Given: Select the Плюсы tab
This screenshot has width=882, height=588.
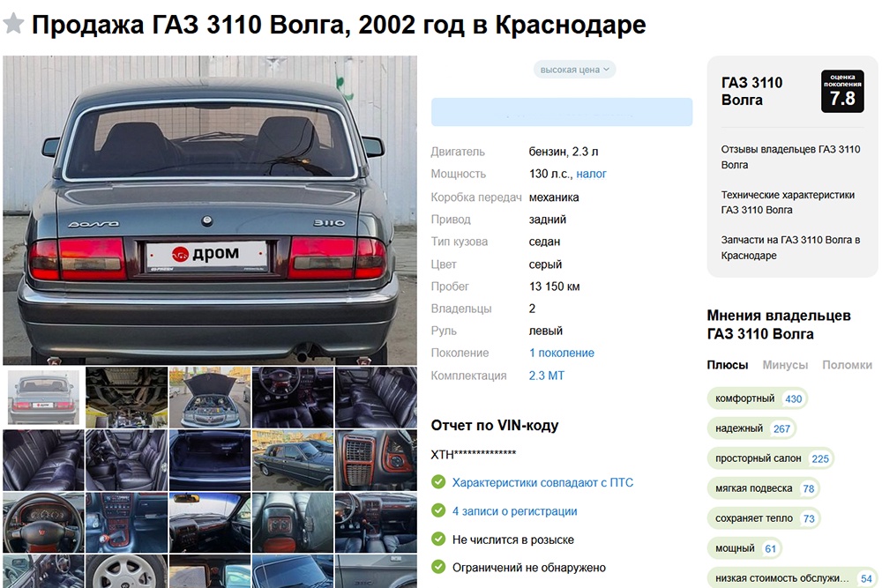Looking at the screenshot, I should tap(728, 365).
